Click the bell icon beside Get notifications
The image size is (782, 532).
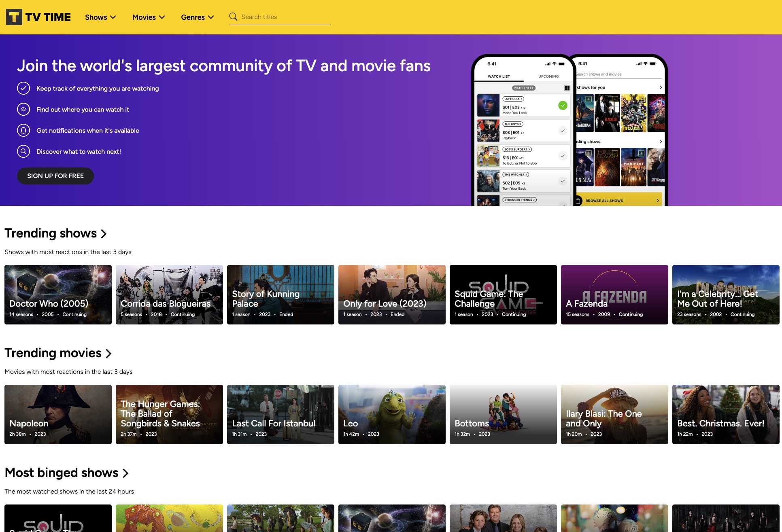coord(23,130)
